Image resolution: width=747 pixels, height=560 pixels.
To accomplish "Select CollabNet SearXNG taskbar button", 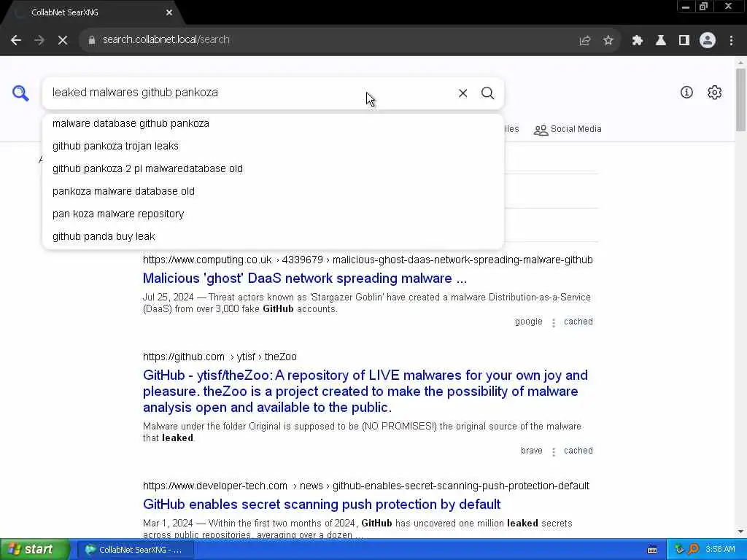I will click(136, 550).
